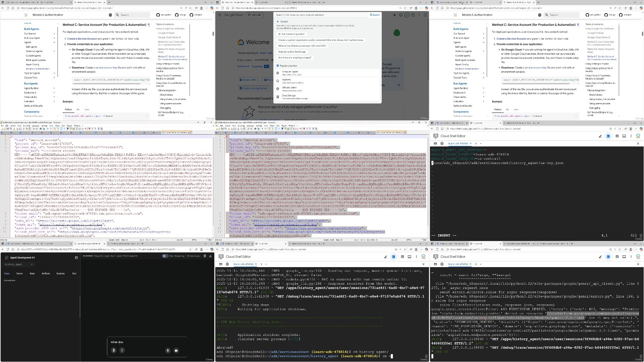Open Google Cloud console navigation hamburger menu
The image size is (644, 362).
click(220, 15)
